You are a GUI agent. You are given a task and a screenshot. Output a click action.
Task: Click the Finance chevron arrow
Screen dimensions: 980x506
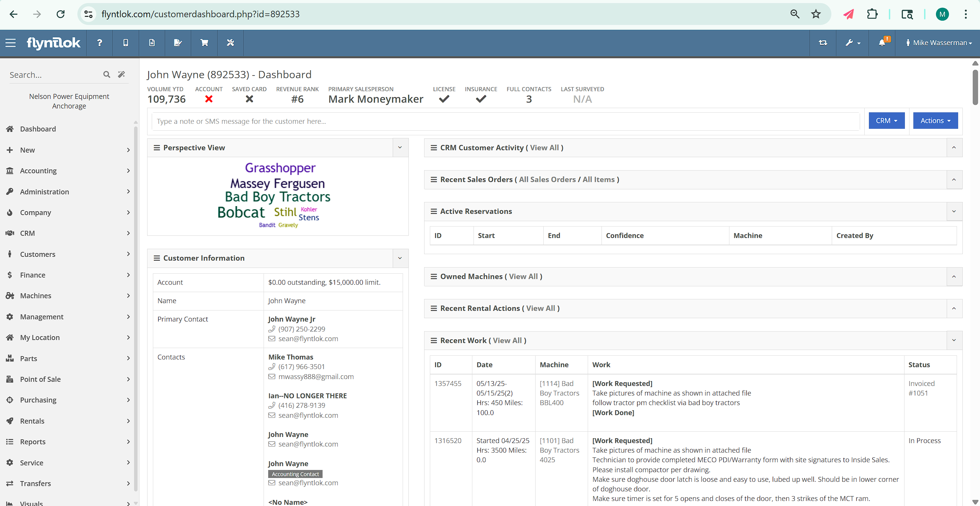[x=128, y=275]
